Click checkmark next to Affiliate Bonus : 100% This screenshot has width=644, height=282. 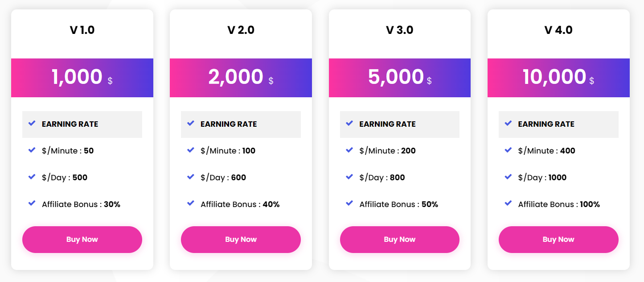(508, 203)
